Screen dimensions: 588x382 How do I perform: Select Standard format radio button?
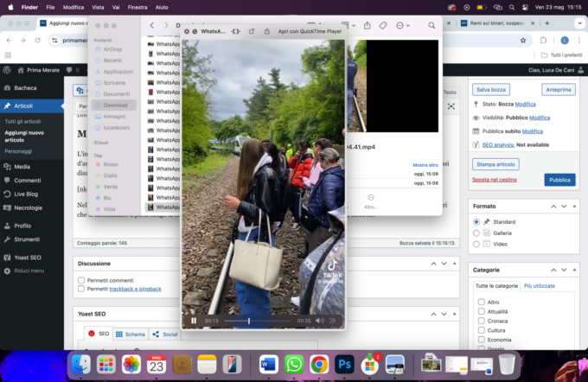click(476, 222)
